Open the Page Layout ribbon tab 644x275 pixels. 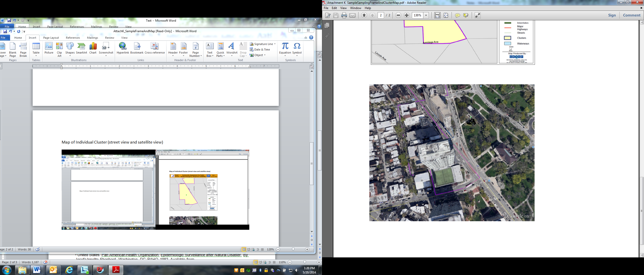(x=51, y=38)
